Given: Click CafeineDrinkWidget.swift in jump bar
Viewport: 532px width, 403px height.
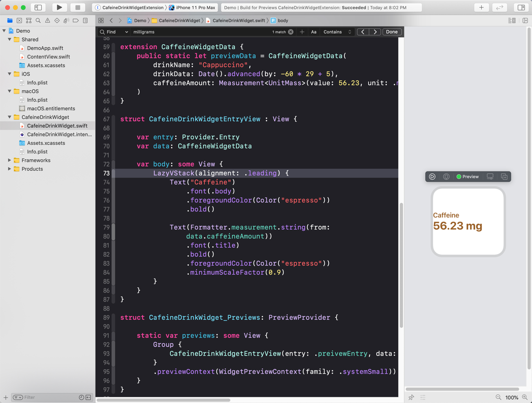Looking at the screenshot, I should (235, 20).
